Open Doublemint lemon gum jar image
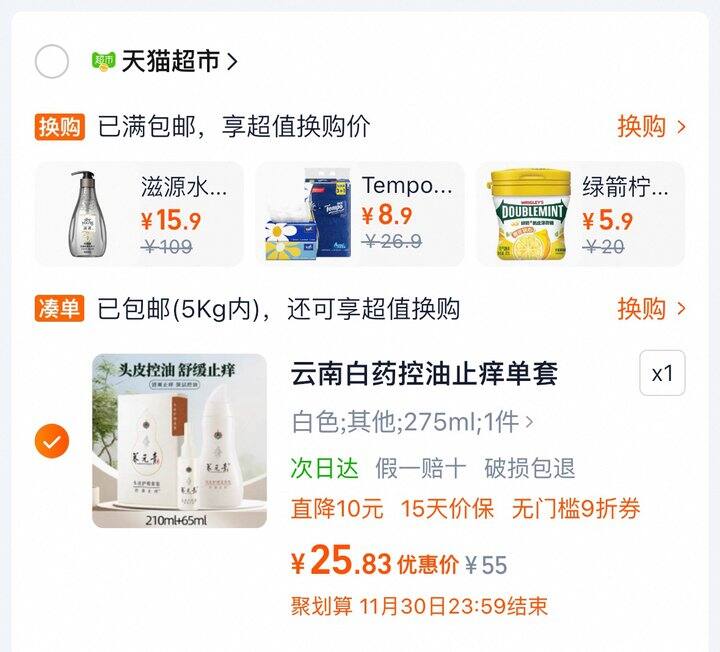Image resolution: width=720 pixels, height=652 pixels. click(x=528, y=214)
